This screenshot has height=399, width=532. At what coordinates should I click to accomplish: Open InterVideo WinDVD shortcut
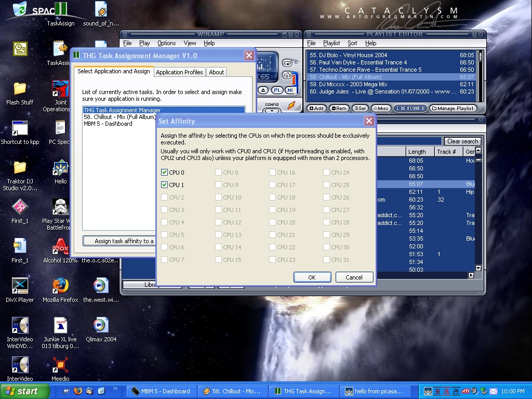20,333
